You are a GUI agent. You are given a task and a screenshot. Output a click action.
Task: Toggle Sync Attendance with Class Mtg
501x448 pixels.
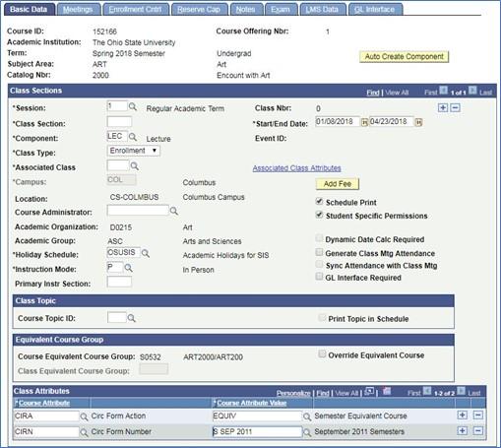[x=319, y=264]
